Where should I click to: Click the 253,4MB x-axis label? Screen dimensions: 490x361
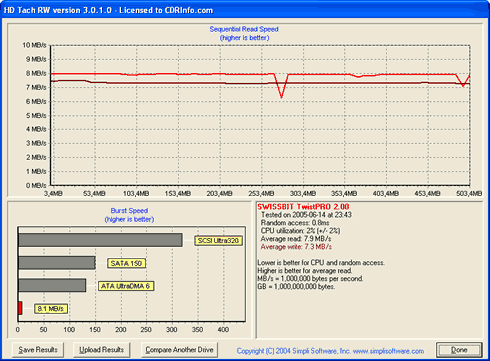(x=261, y=193)
